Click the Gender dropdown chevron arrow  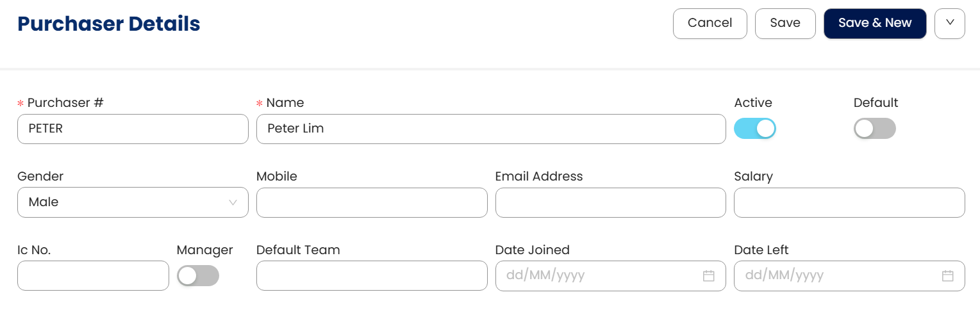click(233, 202)
